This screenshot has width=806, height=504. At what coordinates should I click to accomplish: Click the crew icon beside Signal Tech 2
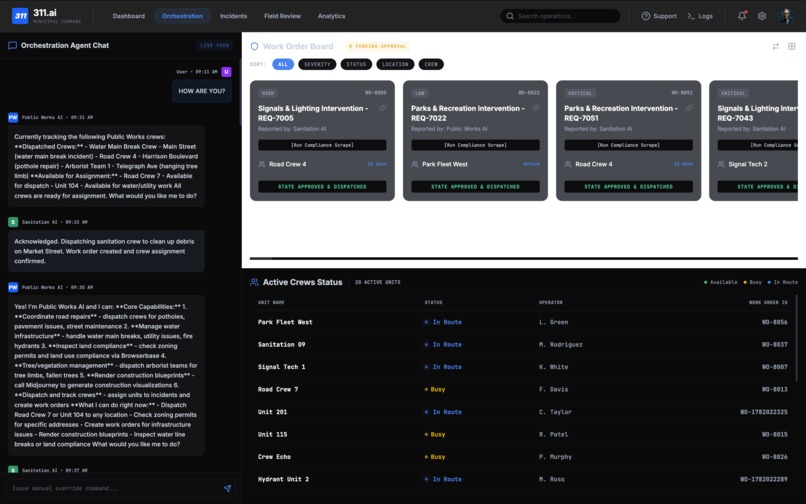pyautogui.click(x=721, y=164)
